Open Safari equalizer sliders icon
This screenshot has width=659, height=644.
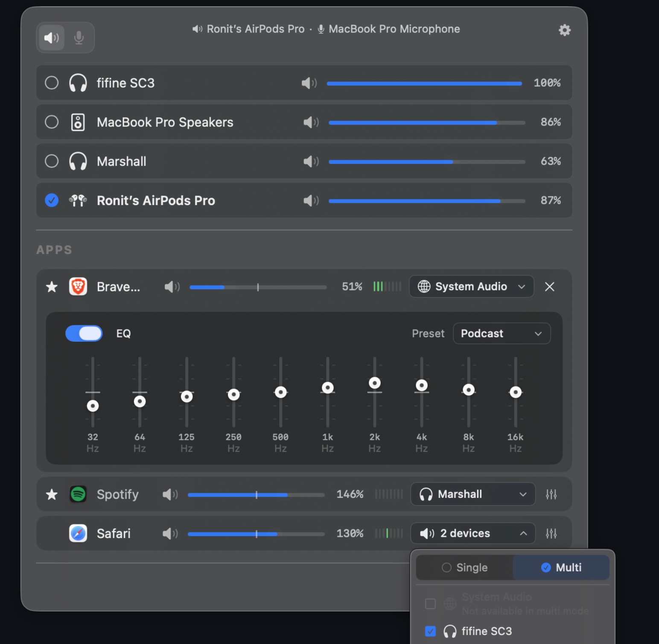(551, 533)
